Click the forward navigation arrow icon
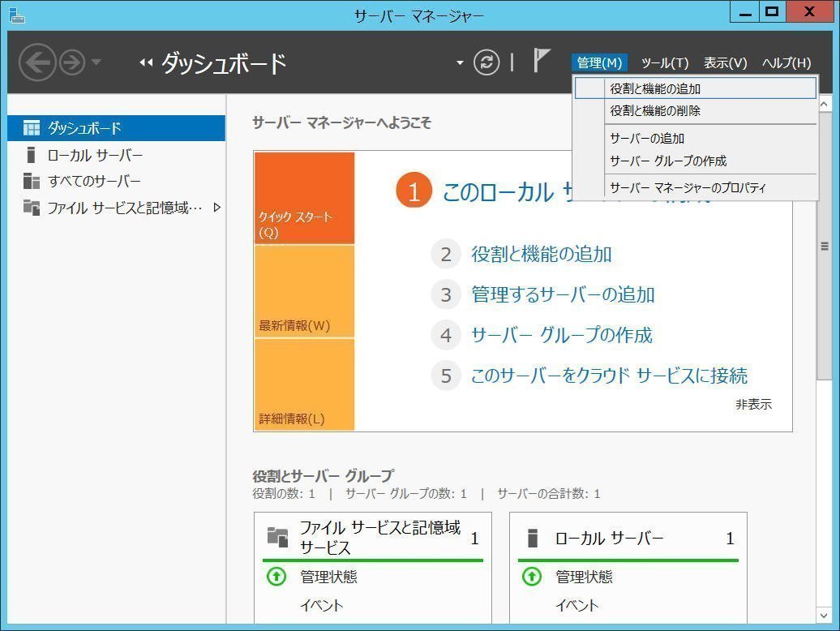The height and width of the screenshot is (631, 840). [x=72, y=62]
